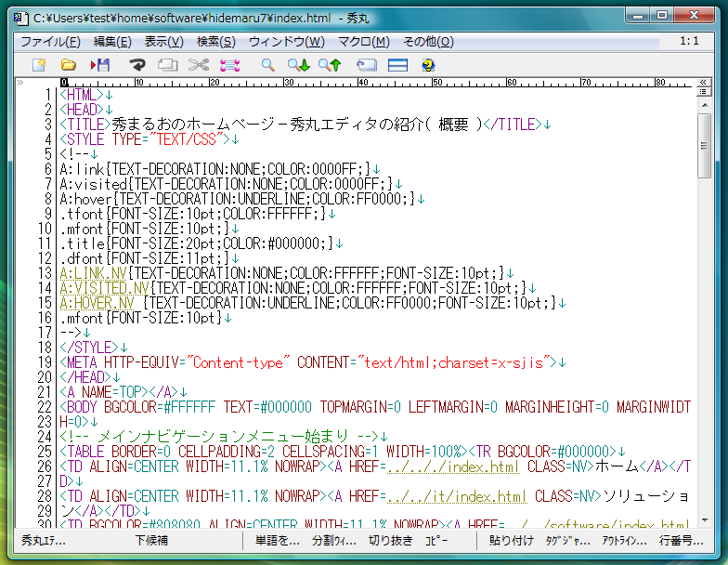Image resolution: width=728 pixels, height=565 pixels.
Task: Click the Undo arrow icon
Action: point(137,65)
